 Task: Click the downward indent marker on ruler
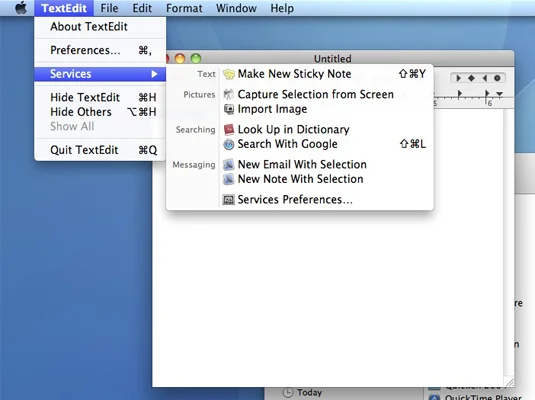click(x=500, y=94)
